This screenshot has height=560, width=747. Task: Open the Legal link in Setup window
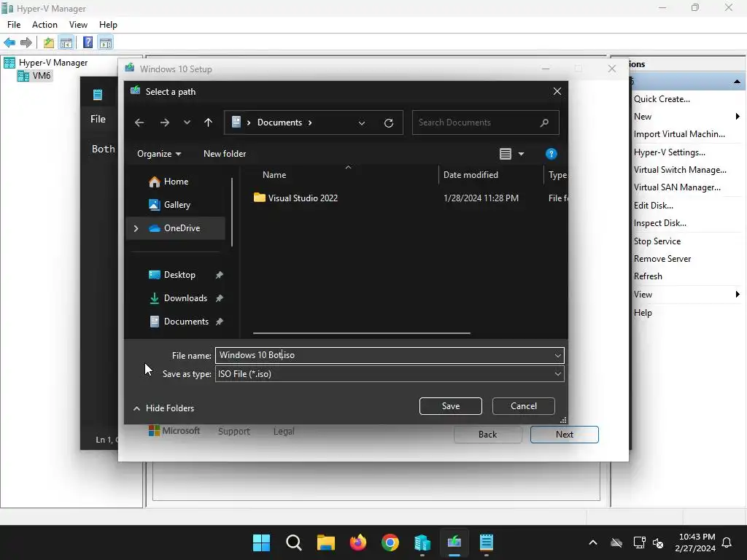284,432
